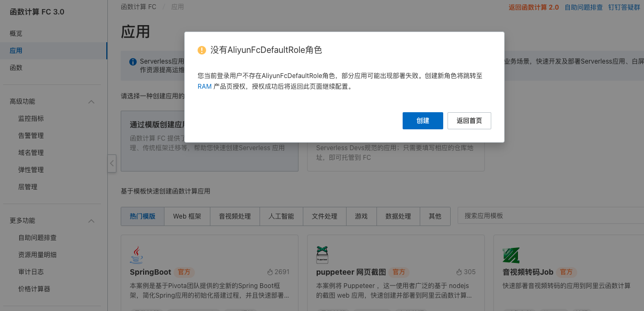Image resolution: width=644 pixels, height=311 pixels.
Task: Click the SpringBoot Java logo icon
Action: [137, 255]
